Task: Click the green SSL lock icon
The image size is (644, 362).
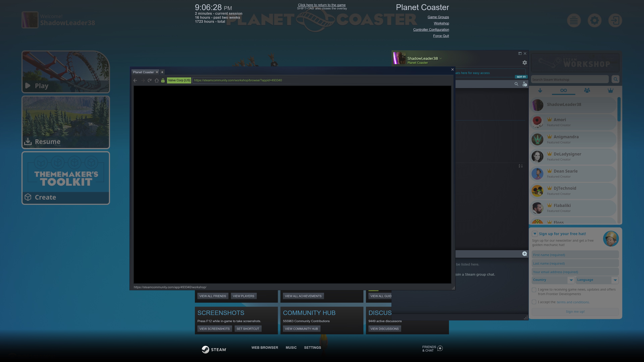Action: 163,80
